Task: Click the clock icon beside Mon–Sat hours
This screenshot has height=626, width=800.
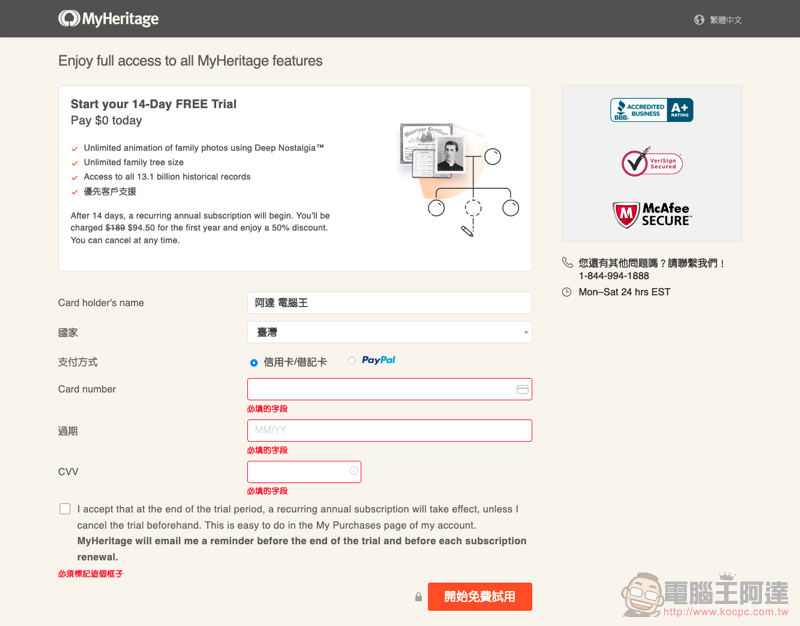Action: click(x=566, y=292)
